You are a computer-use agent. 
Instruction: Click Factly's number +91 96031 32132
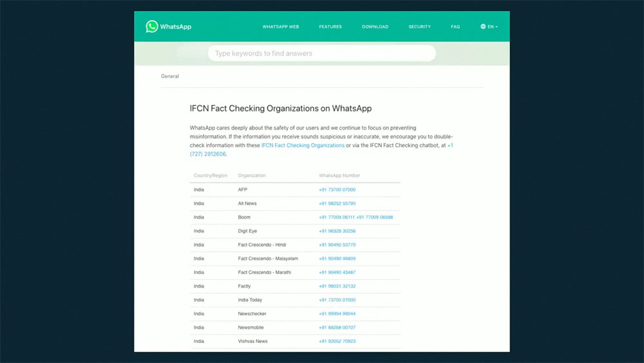337,286
